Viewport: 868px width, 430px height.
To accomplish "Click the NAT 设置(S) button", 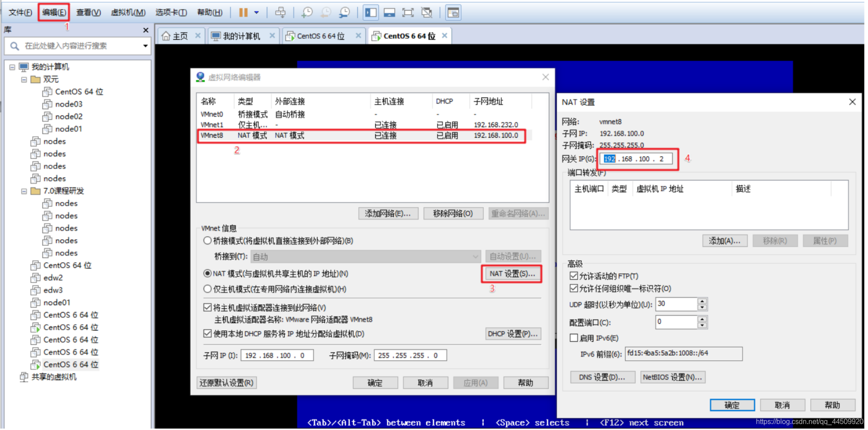I will coord(512,274).
